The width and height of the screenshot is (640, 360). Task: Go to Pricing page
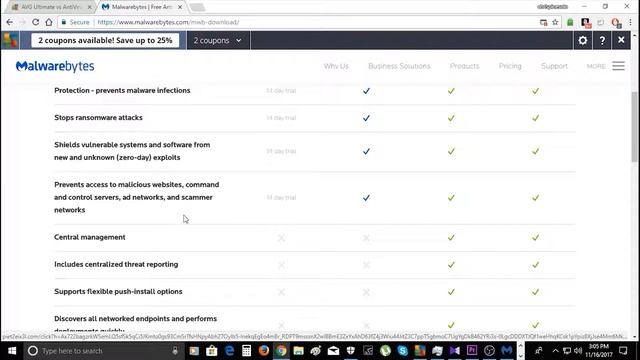coord(510,66)
